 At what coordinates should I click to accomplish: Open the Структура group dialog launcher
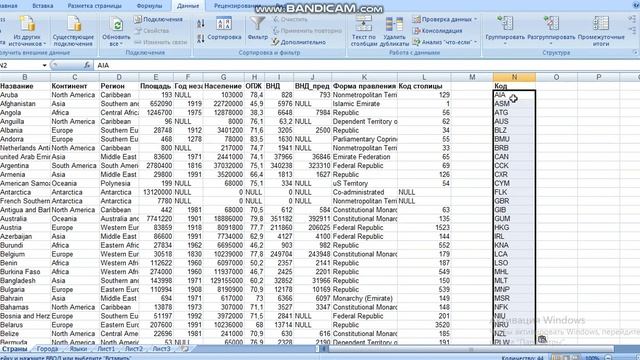[635, 53]
